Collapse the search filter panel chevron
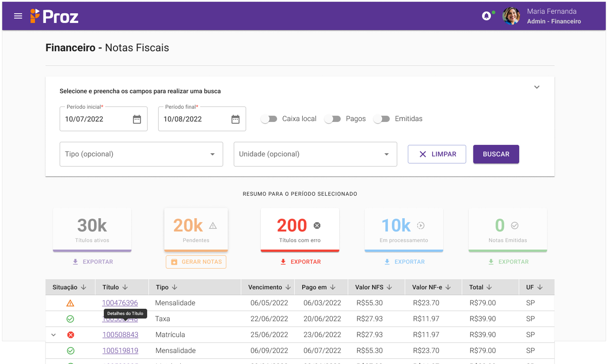The image size is (608, 364). pos(537,87)
